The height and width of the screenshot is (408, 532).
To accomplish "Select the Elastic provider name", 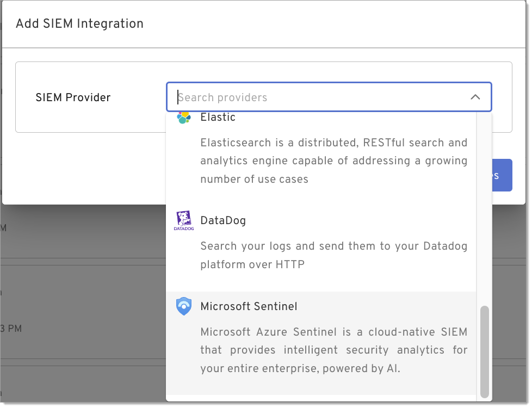I will (218, 117).
